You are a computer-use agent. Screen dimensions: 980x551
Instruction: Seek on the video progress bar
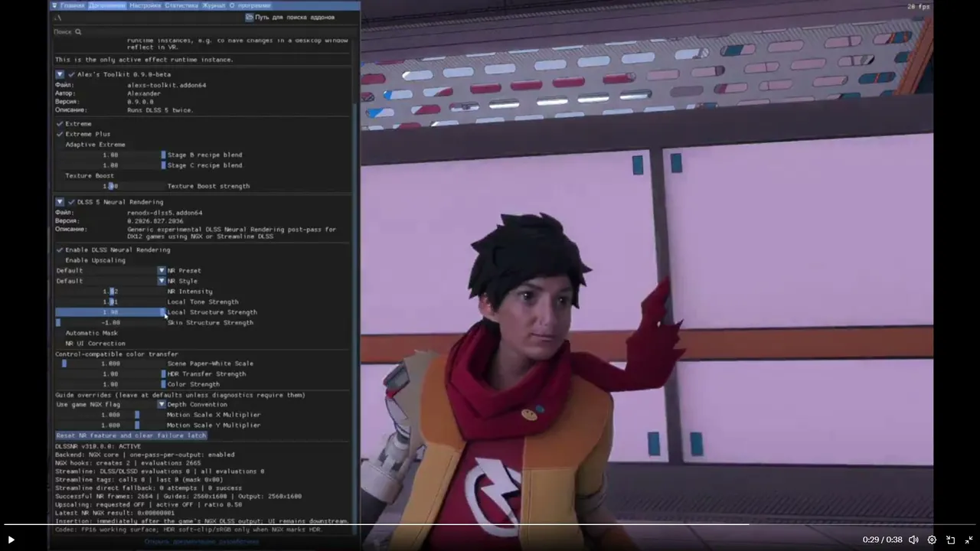pyautogui.click(x=490, y=524)
